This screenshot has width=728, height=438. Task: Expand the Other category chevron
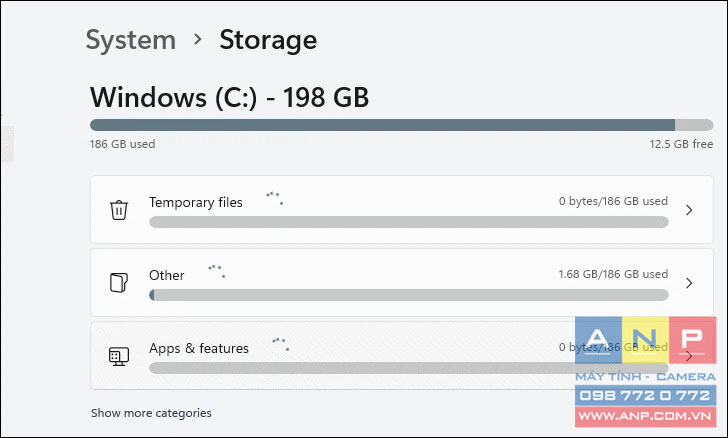click(689, 283)
